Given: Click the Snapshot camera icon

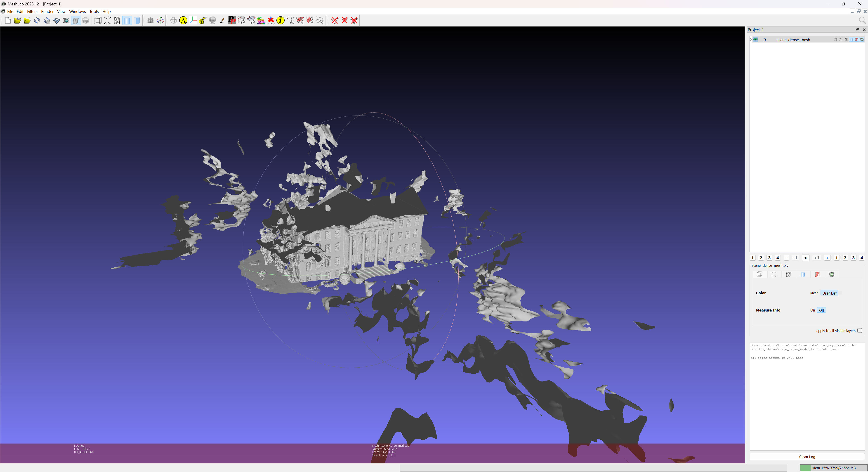Looking at the screenshot, I should 66,21.
